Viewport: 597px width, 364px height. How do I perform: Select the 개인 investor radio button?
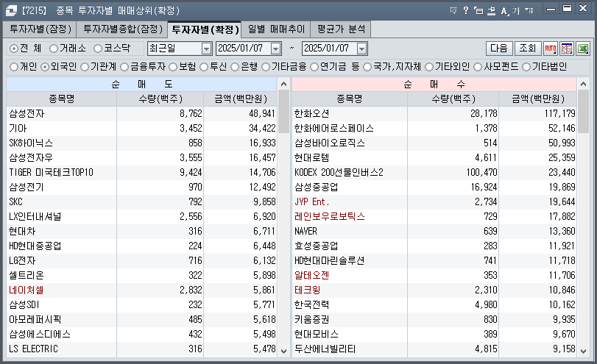point(14,67)
